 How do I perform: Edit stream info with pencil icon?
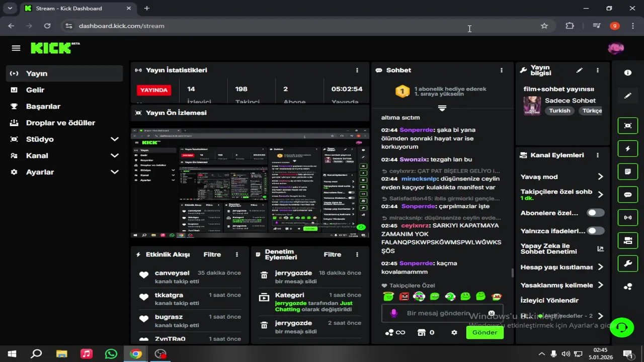(x=580, y=70)
